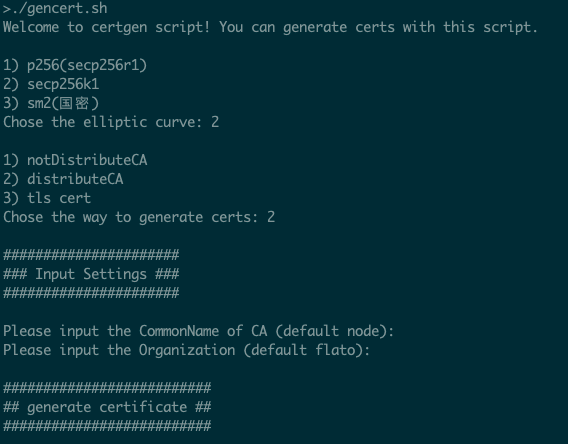Click the hash line above generate certificate
The image size is (568, 444).
coord(107,388)
